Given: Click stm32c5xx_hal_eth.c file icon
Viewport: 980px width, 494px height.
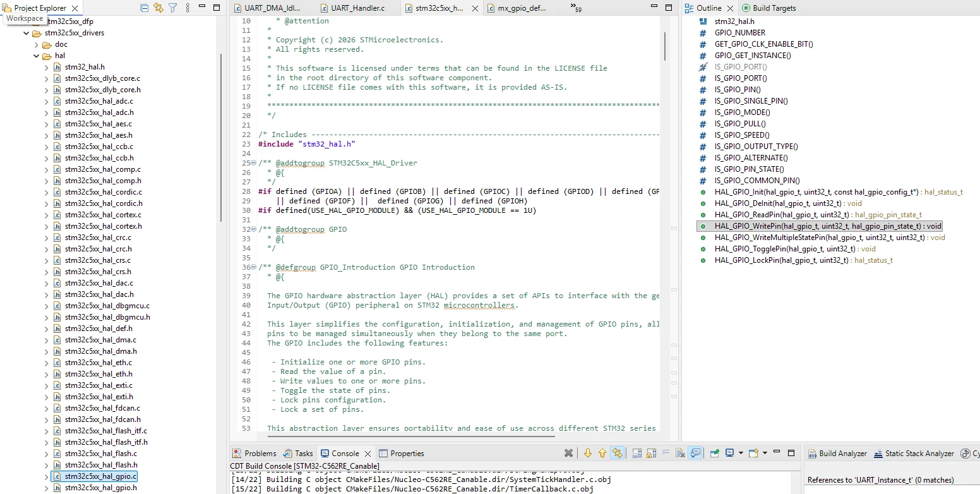Looking at the screenshot, I should [57, 363].
